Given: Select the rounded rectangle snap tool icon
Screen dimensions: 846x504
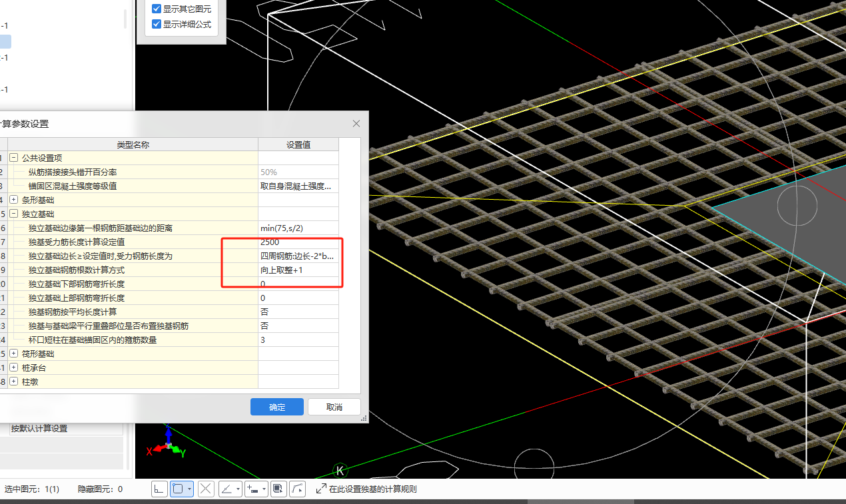Looking at the screenshot, I should (x=178, y=489).
